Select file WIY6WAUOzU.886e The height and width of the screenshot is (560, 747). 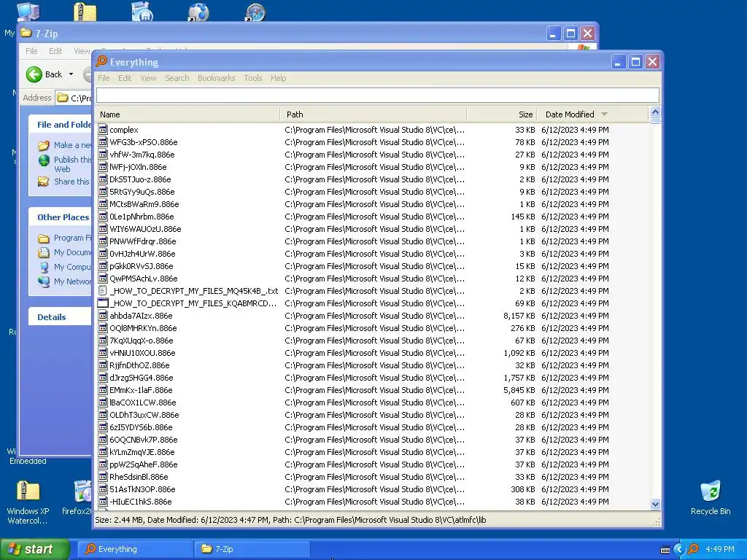(145, 229)
